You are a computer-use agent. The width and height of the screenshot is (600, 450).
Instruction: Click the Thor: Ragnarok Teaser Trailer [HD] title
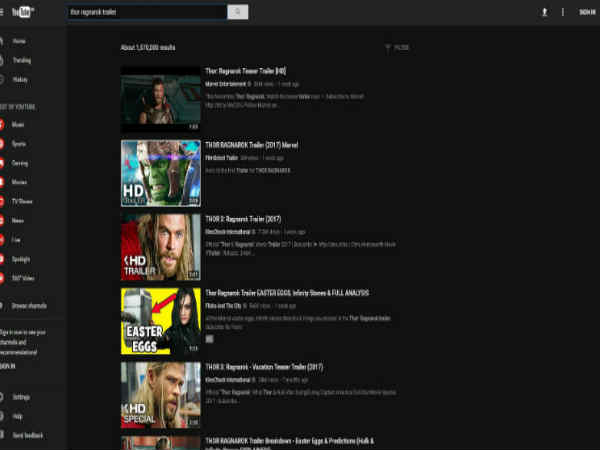tap(245, 71)
